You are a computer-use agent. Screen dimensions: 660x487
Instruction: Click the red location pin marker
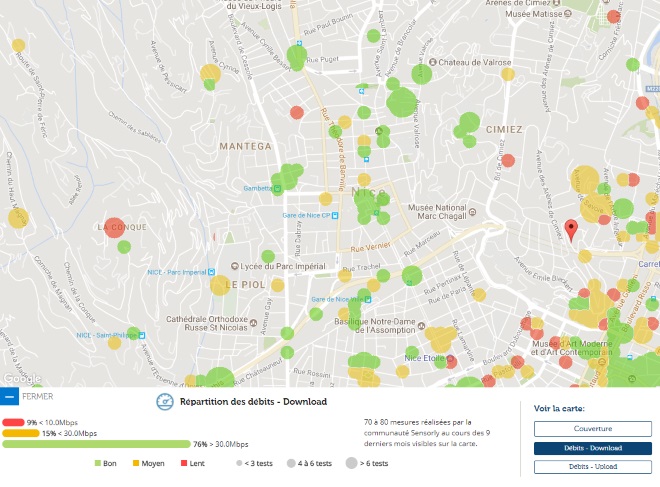tap(571, 230)
